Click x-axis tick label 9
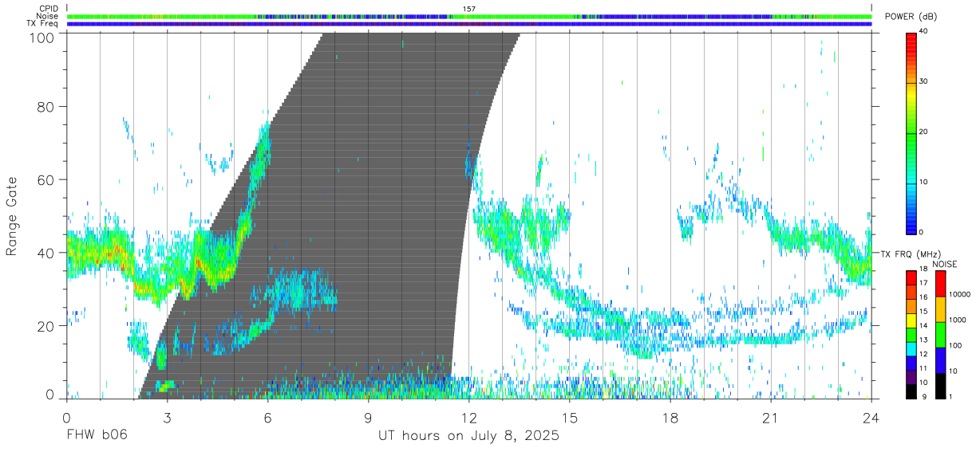Image resolution: width=980 pixels, height=452 pixels. (369, 417)
